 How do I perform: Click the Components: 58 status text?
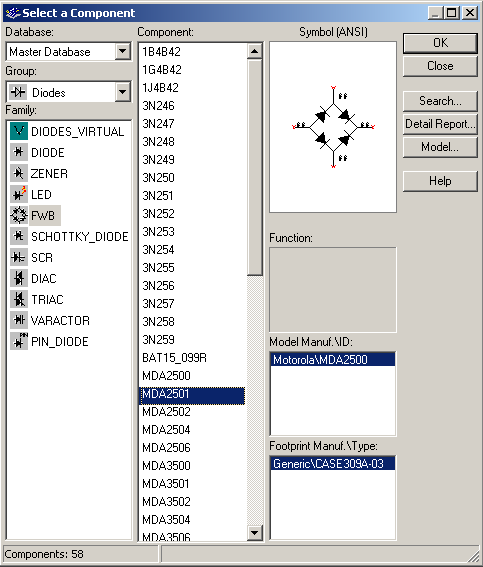pyautogui.click(x=44, y=554)
